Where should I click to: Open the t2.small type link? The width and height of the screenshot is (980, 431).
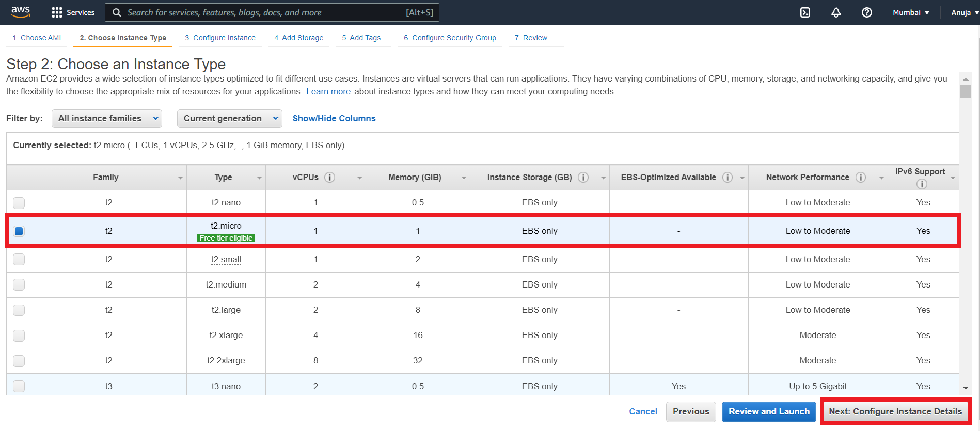click(x=226, y=259)
